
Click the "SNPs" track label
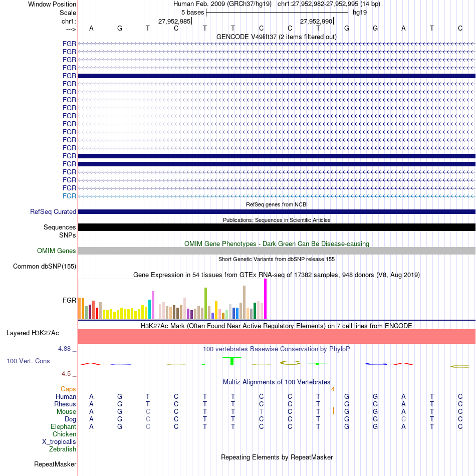pos(68,235)
